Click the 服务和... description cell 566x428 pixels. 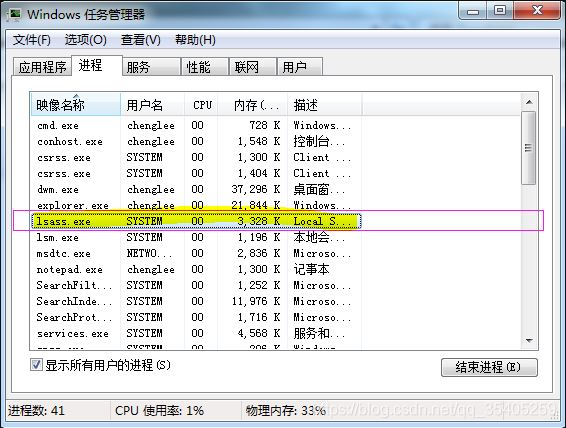click(319, 333)
